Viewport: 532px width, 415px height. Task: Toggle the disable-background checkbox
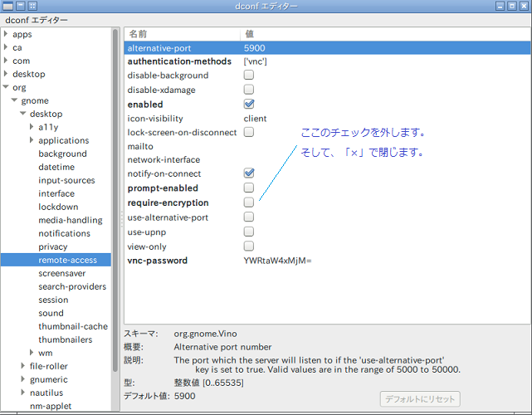click(x=249, y=75)
